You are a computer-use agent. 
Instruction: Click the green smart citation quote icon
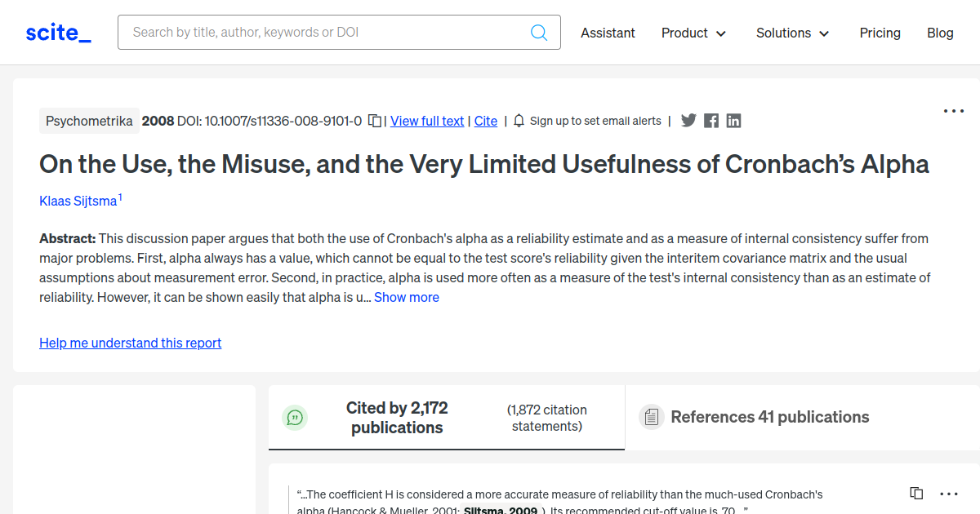tap(295, 417)
